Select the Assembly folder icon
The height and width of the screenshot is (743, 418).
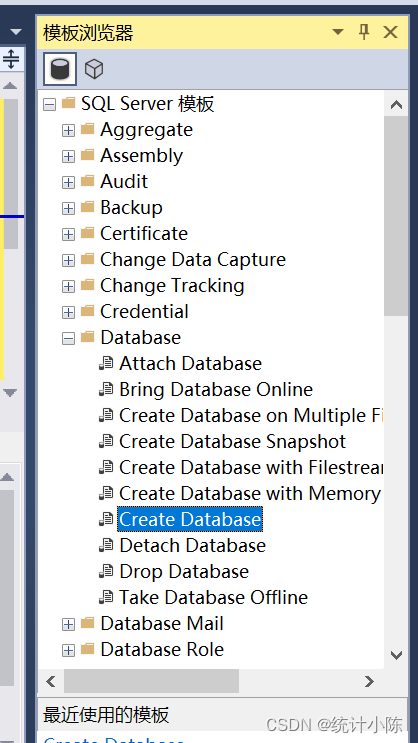tap(87, 155)
